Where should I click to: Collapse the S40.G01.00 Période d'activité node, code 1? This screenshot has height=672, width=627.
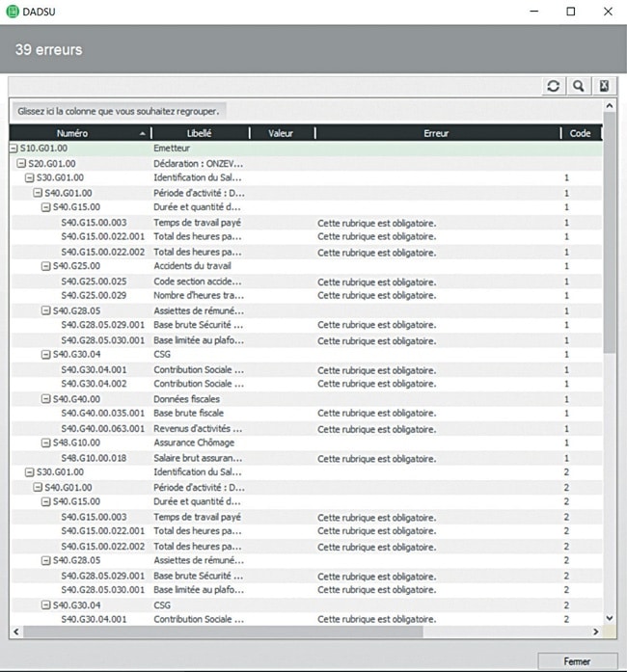38,193
